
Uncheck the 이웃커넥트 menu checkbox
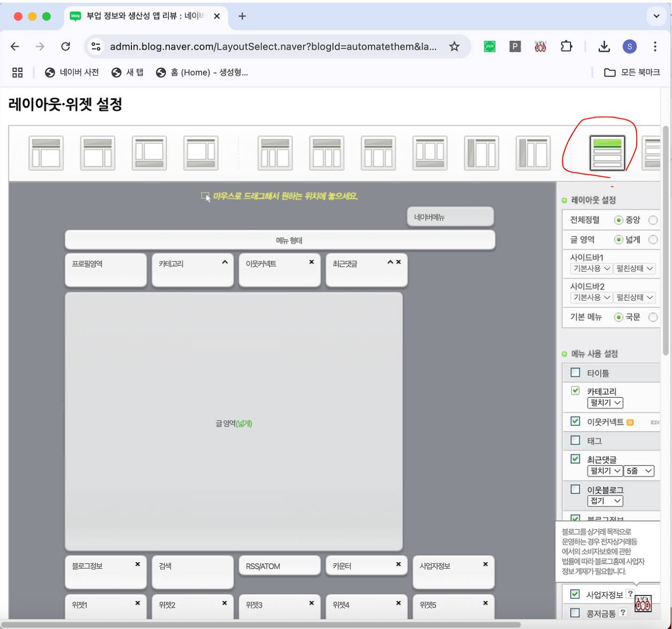pos(575,421)
